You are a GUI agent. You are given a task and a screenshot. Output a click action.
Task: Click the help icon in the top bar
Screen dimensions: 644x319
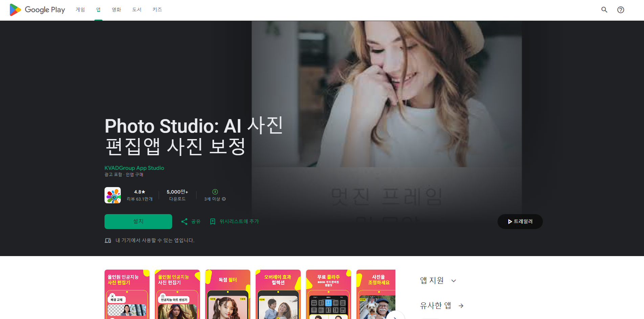click(621, 10)
